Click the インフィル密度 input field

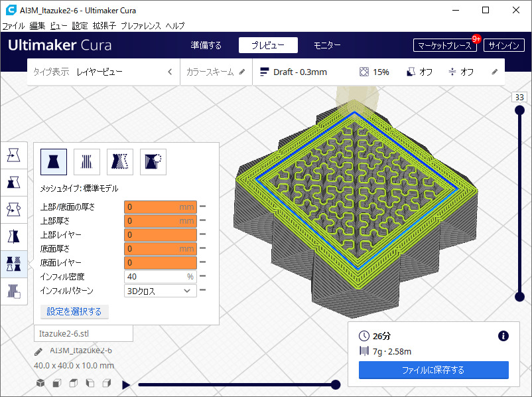pyautogui.click(x=157, y=276)
